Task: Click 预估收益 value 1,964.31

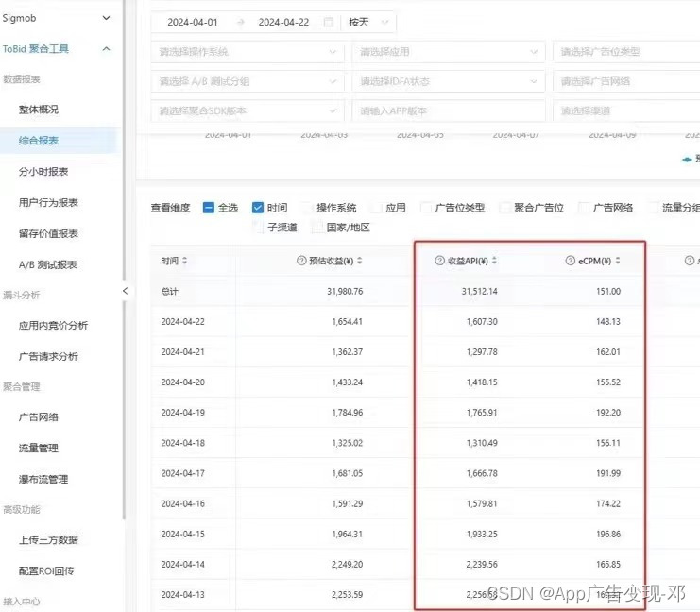Action: coord(348,535)
